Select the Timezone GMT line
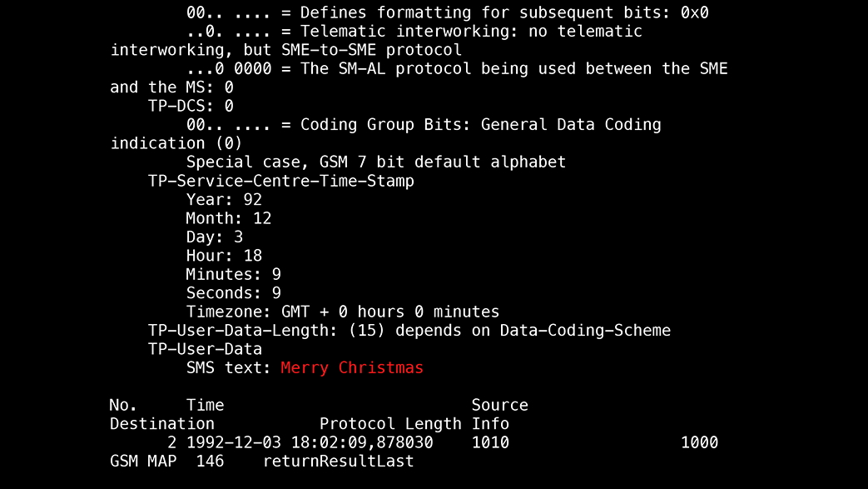 click(x=342, y=312)
